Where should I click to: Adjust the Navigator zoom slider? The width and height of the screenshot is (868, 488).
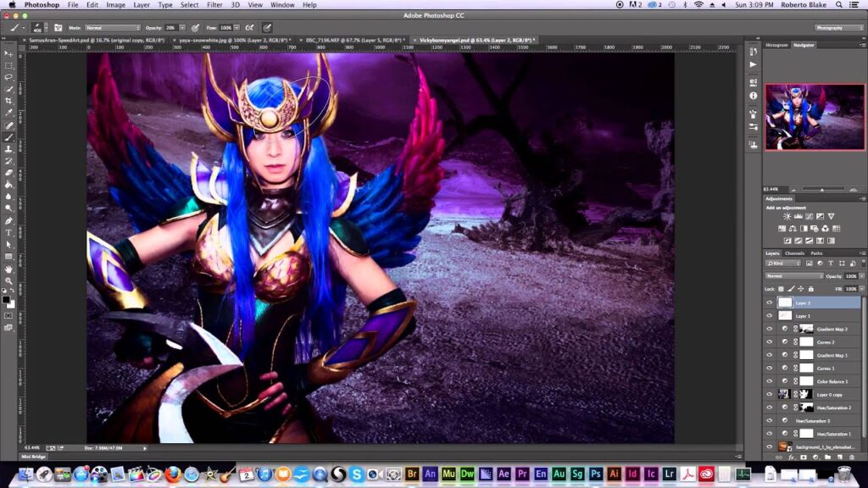[822, 190]
